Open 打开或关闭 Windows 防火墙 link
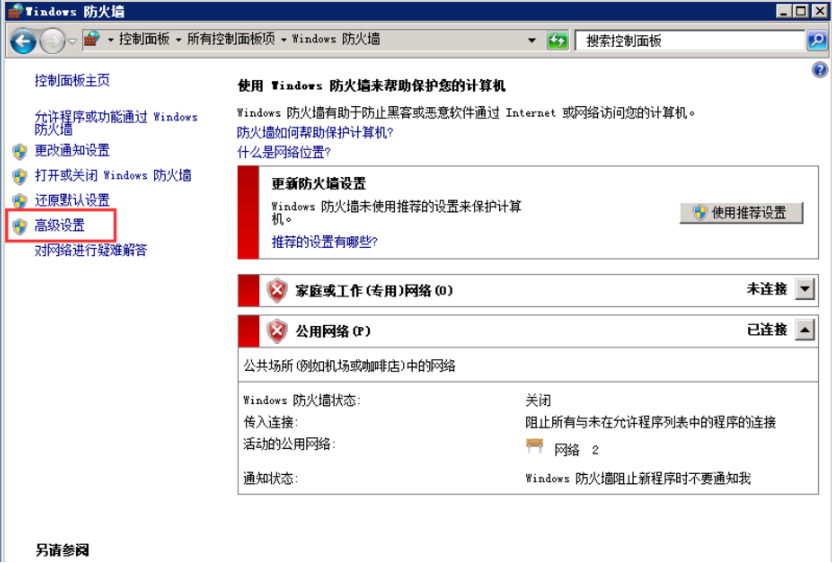 (113, 176)
